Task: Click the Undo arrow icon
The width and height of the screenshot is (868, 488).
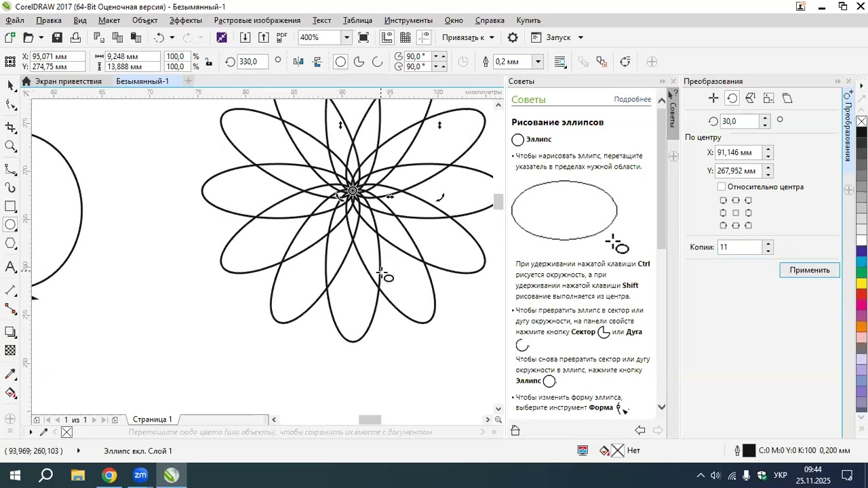Action: pos(159,37)
